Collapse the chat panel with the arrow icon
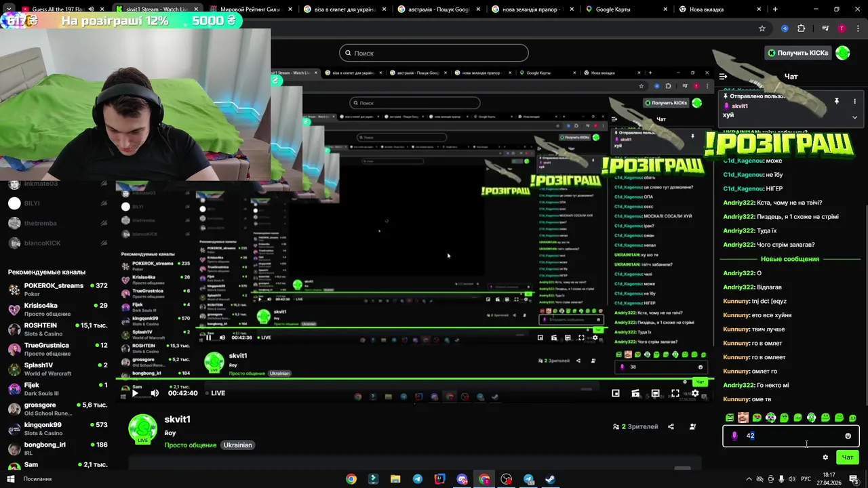This screenshot has width=868, height=488. [723, 77]
